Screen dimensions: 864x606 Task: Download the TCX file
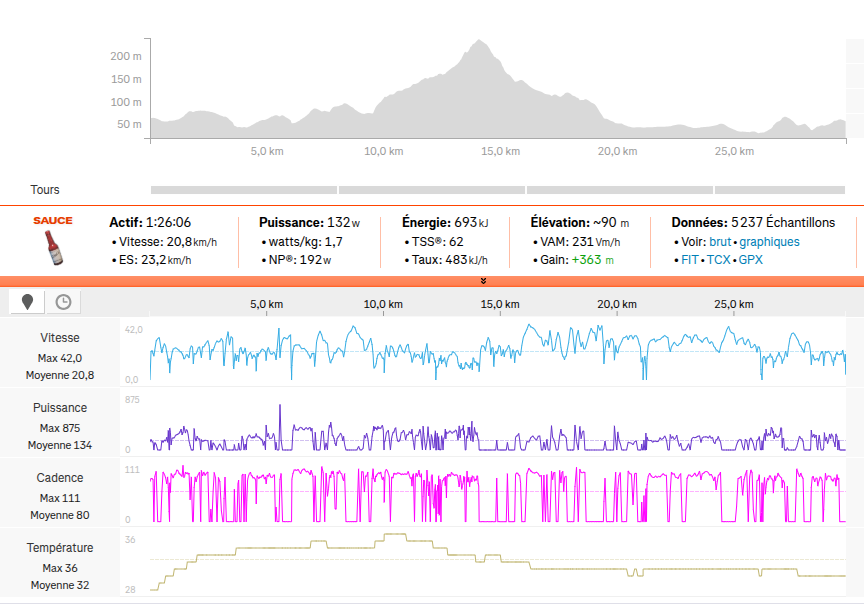(719, 259)
